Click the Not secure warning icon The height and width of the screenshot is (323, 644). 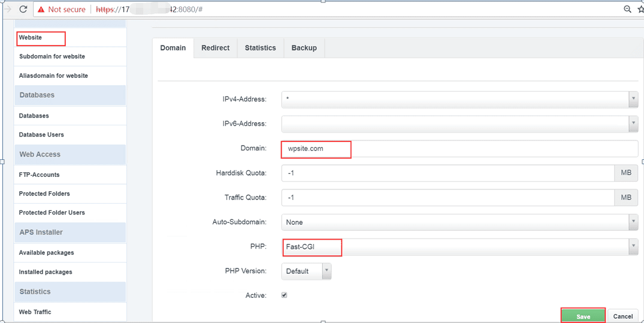tap(41, 10)
